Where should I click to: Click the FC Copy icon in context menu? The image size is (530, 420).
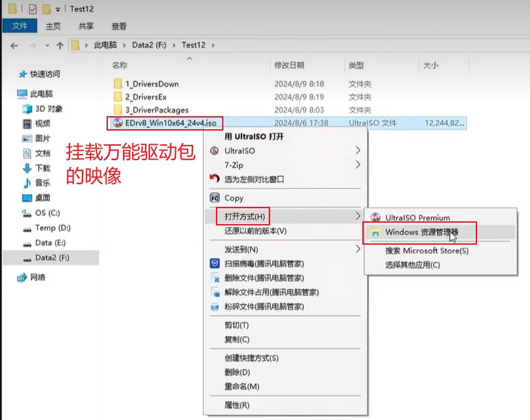pos(214,198)
